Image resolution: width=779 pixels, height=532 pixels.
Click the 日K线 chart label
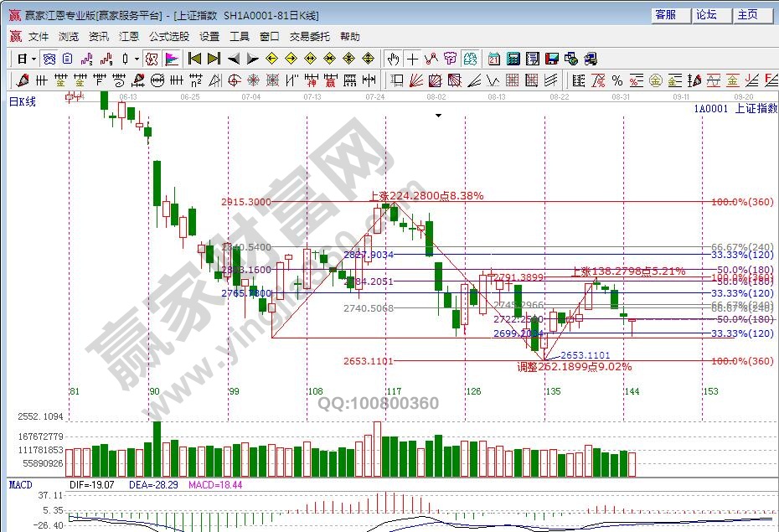click(23, 102)
